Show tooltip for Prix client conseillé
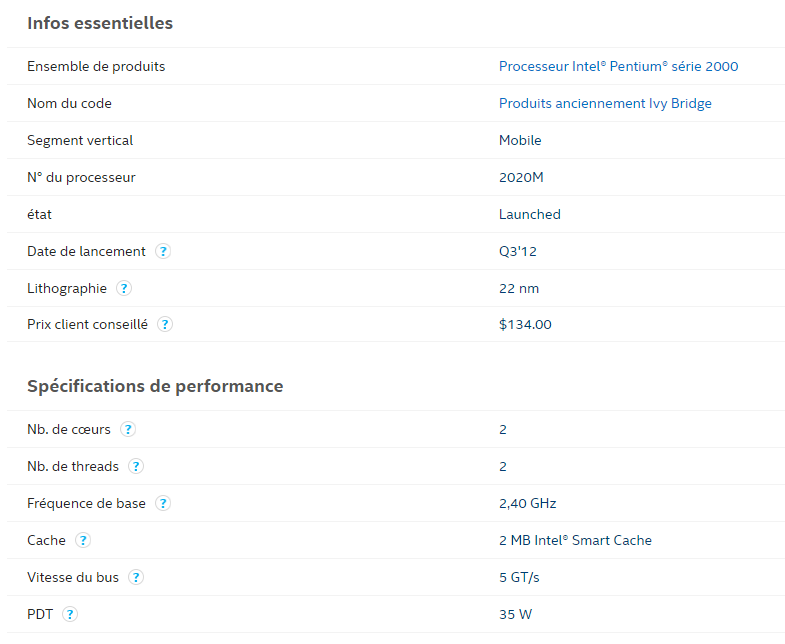Image resolution: width=785 pixels, height=644 pixels. 165,324
